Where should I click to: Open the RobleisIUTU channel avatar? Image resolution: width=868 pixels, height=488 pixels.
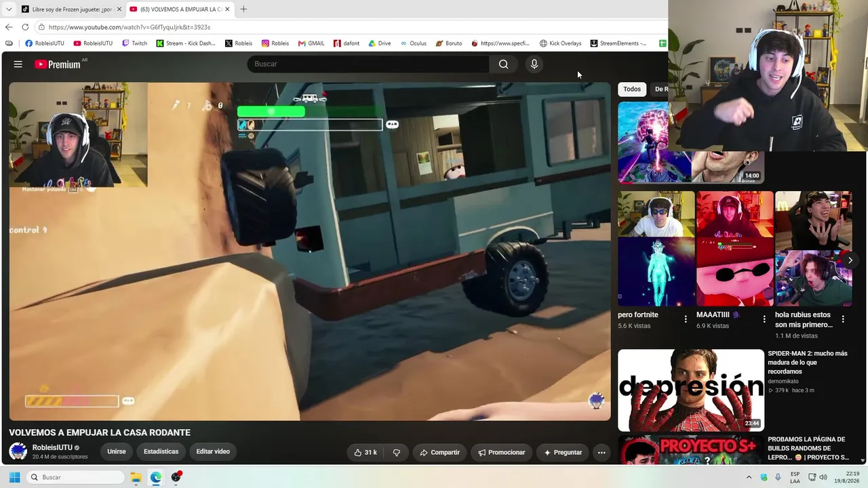click(x=18, y=451)
